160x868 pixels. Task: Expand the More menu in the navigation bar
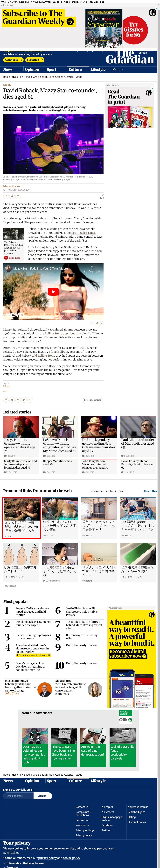click(x=117, y=69)
